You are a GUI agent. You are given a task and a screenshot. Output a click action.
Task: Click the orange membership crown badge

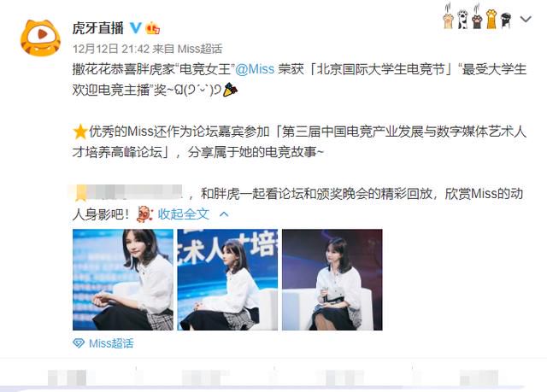pos(152,28)
